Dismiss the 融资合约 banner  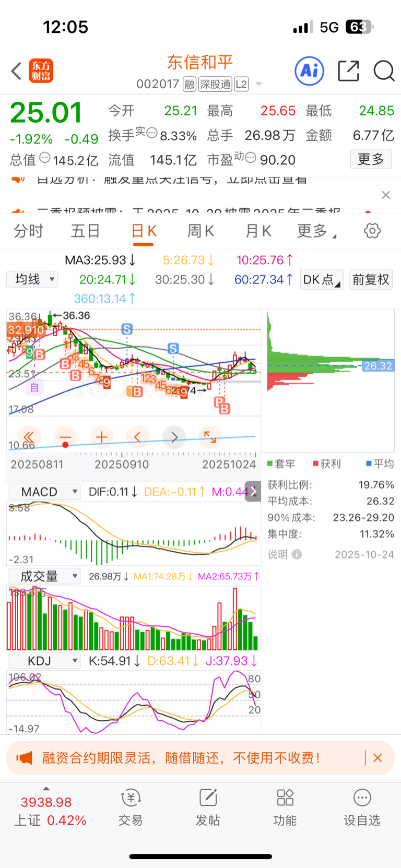(x=378, y=758)
